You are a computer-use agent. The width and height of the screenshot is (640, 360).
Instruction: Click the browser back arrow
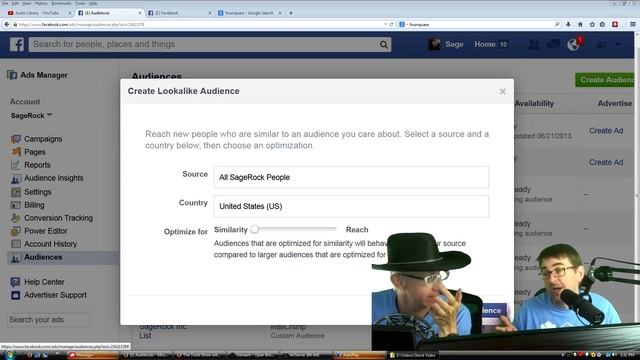(x=7, y=24)
